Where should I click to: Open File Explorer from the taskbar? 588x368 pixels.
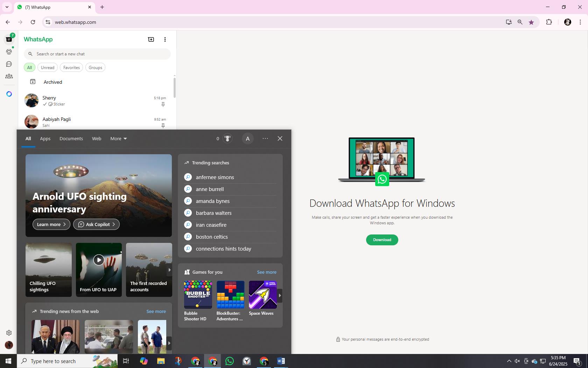coord(161,361)
